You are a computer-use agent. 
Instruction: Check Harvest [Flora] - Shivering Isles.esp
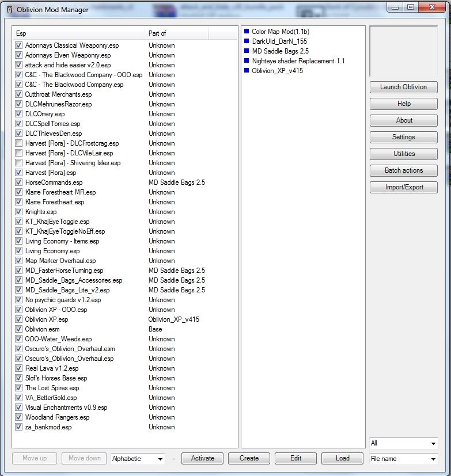pos(19,163)
